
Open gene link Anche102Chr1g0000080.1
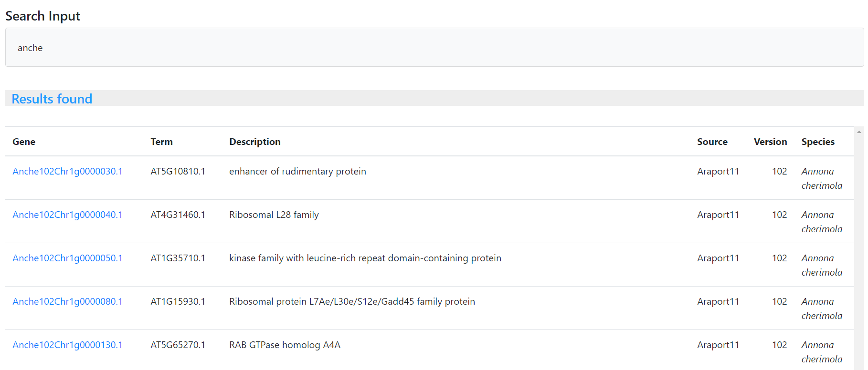click(67, 301)
